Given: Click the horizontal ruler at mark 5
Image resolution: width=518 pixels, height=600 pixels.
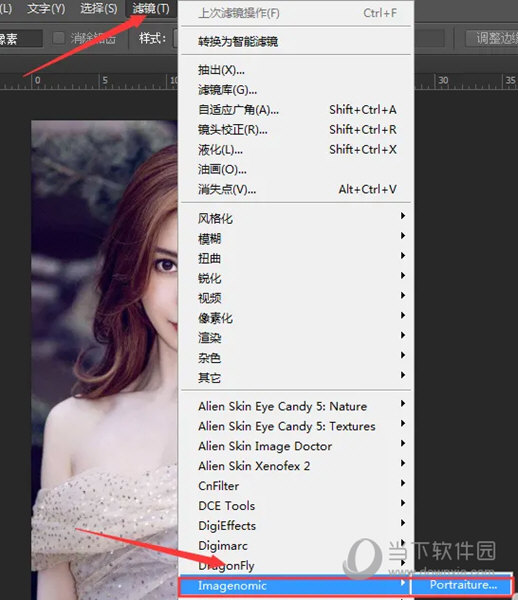Looking at the screenshot, I should pos(104,80).
